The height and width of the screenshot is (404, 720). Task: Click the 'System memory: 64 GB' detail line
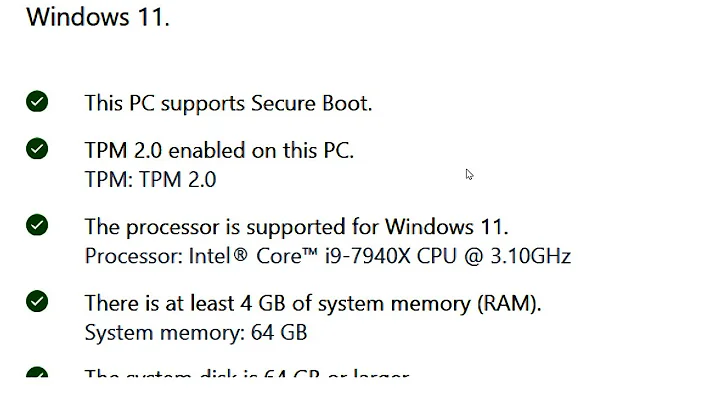pyautogui.click(x=196, y=332)
